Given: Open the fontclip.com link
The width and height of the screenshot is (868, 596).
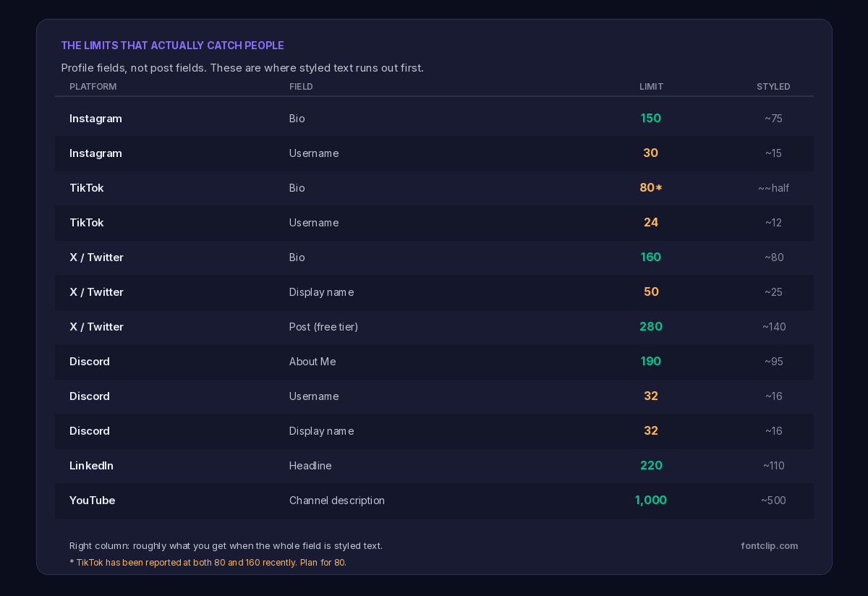Looking at the screenshot, I should coord(770,546).
